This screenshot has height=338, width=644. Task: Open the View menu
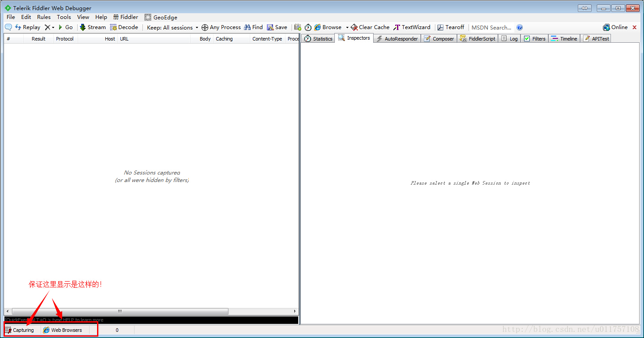coord(83,17)
